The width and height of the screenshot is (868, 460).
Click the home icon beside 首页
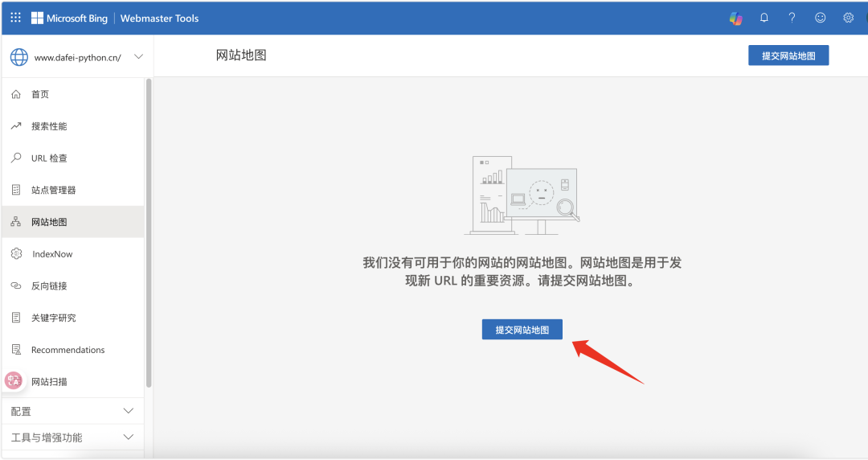[16, 94]
